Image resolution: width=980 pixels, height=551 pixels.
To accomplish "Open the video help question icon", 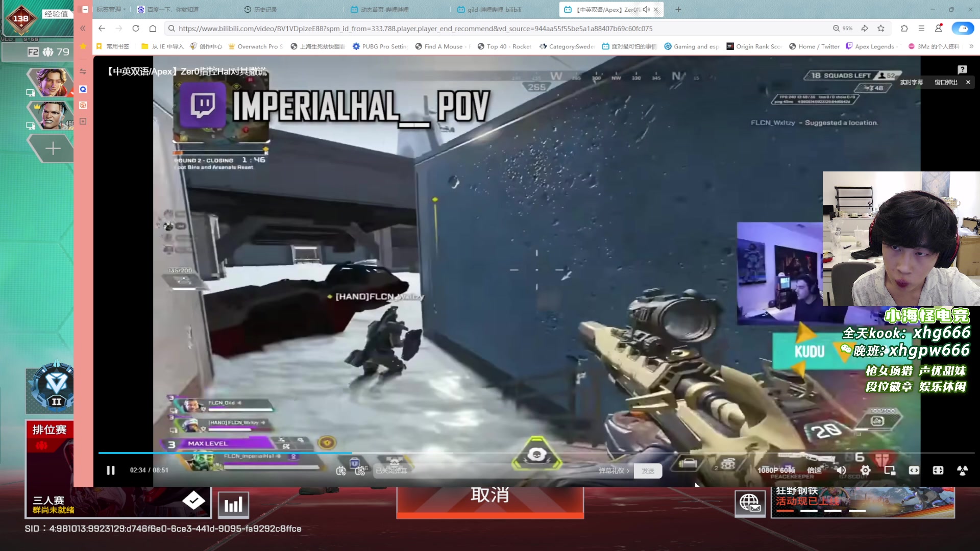I will (x=962, y=69).
